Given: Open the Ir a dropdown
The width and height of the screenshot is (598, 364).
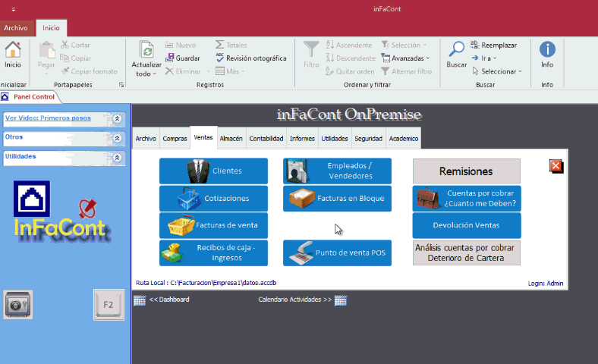Looking at the screenshot, I should coord(484,58).
